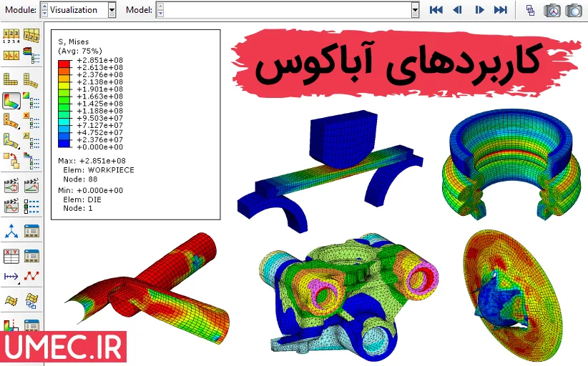This screenshot has width=588, height=366.
Task: Open the Material Orientation Options icon
Action: 31,141
